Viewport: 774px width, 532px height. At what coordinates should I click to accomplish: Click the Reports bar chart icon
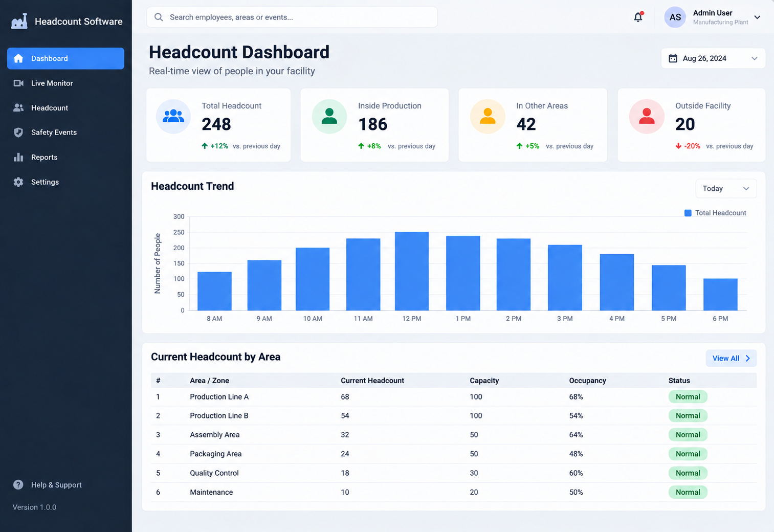[x=18, y=157]
